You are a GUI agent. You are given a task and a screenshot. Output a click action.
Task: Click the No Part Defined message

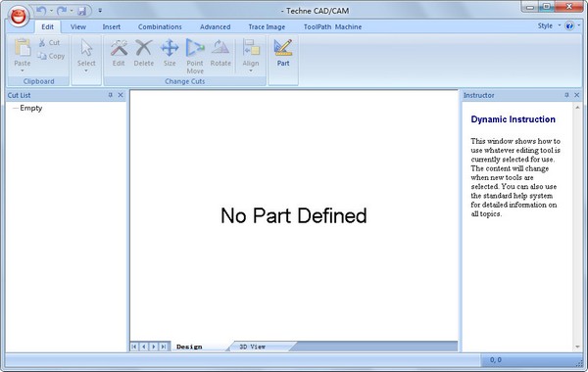tap(294, 215)
